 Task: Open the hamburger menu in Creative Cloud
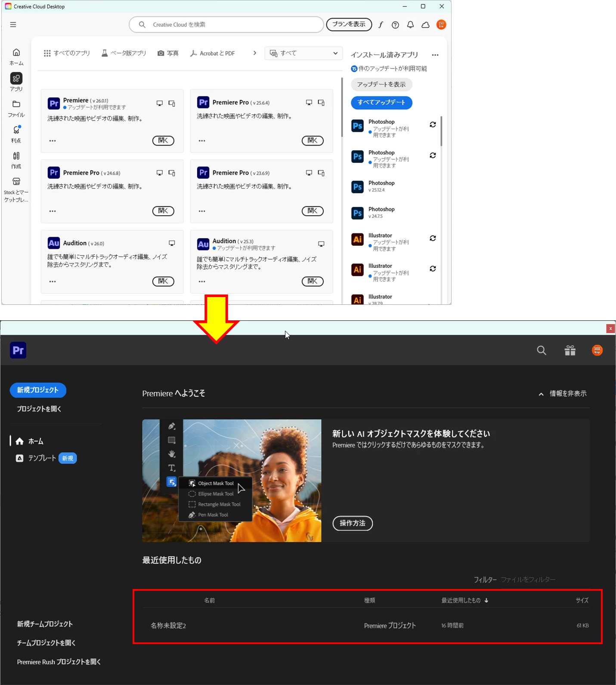pos(13,25)
